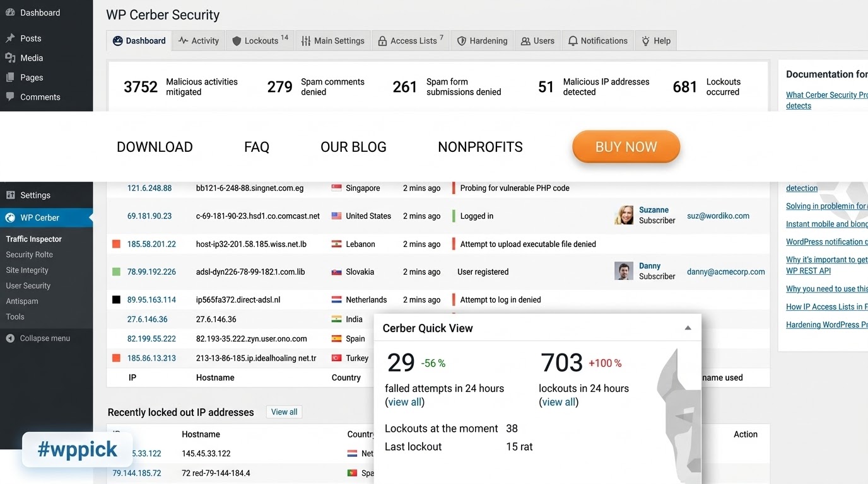Click the Lebanon flag icon
868x484 pixels.
(337, 244)
